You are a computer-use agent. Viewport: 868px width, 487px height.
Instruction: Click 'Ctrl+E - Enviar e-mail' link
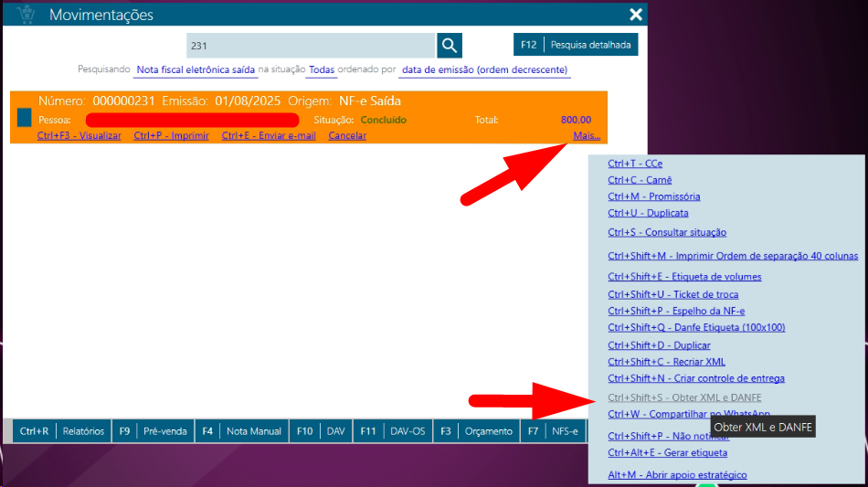pyautogui.click(x=269, y=136)
